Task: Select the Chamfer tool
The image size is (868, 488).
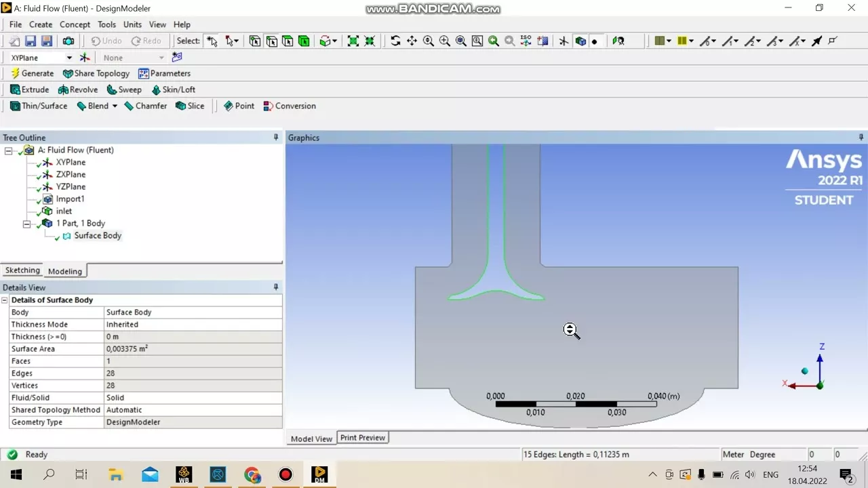Action: [x=145, y=106]
